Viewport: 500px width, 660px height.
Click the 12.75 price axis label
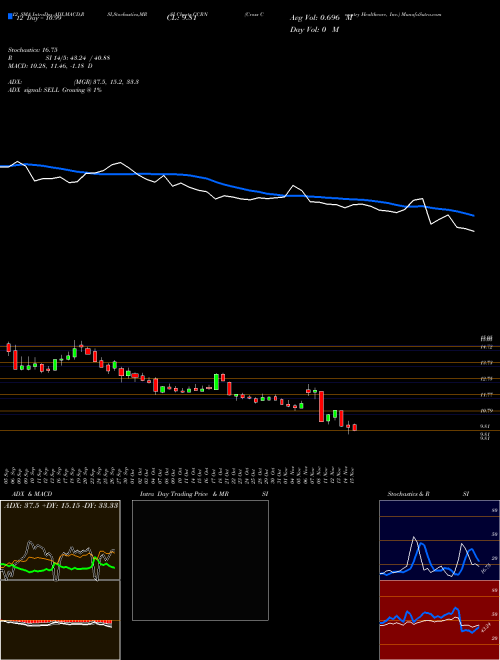[487, 379]
